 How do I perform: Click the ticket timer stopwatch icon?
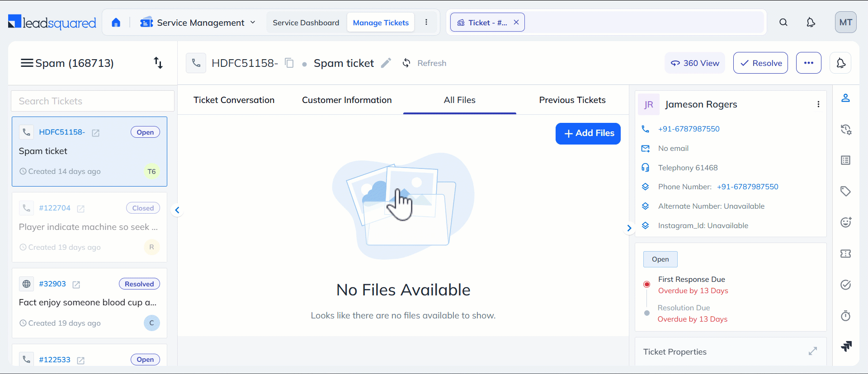[845, 315]
